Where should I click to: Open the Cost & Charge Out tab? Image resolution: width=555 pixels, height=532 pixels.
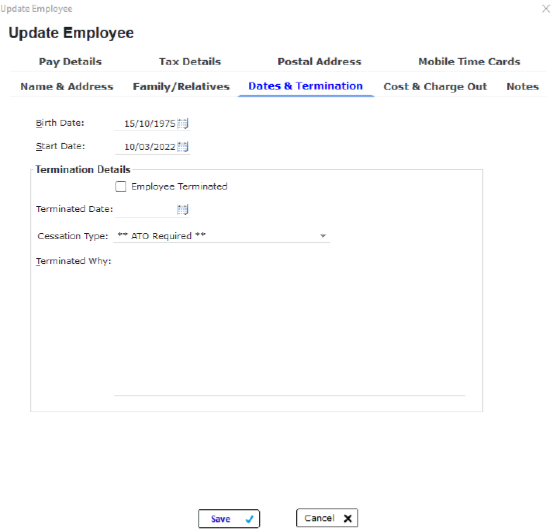(435, 87)
